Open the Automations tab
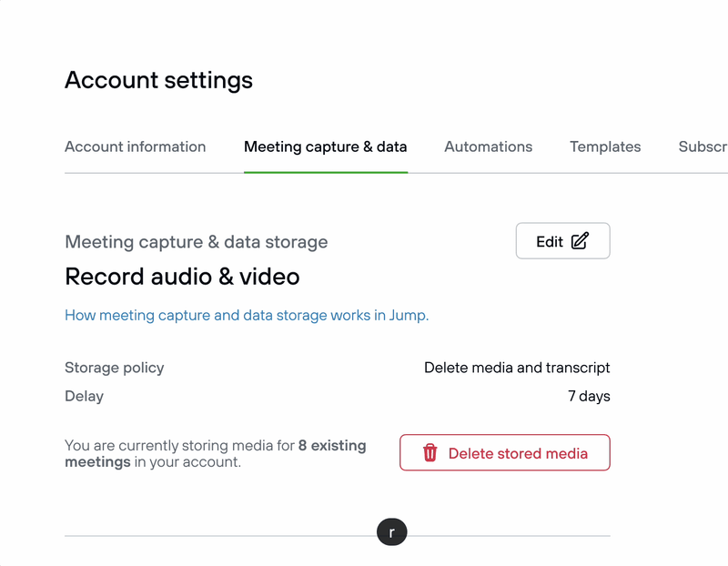728x566 pixels. [489, 147]
